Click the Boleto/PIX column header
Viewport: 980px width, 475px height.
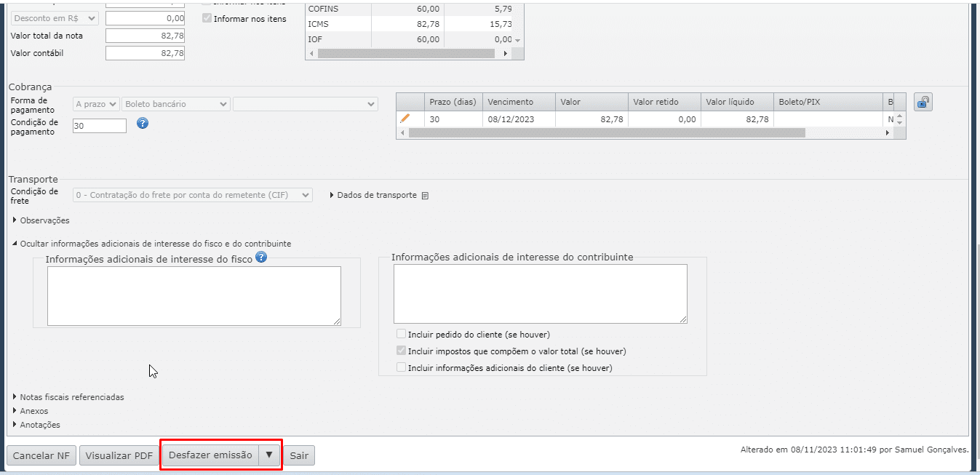(828, 102)
